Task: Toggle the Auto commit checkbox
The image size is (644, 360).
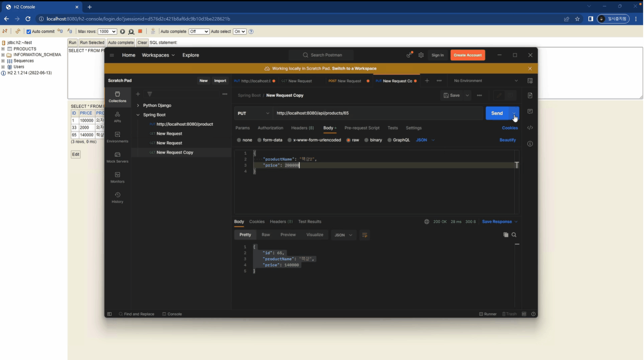Action: coord(29,32)
